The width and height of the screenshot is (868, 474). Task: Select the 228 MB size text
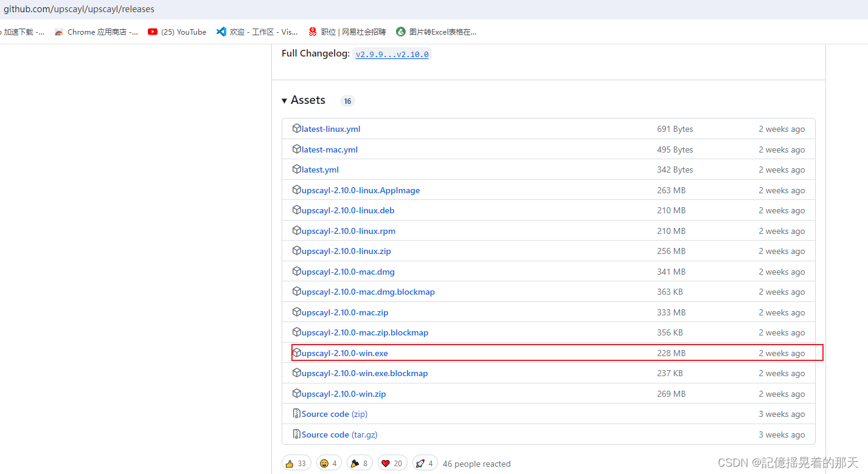[671, 353]
